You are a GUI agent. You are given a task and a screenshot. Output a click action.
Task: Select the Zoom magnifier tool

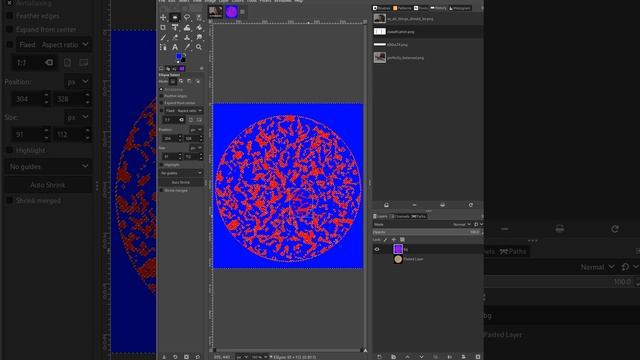click(199, 47)
